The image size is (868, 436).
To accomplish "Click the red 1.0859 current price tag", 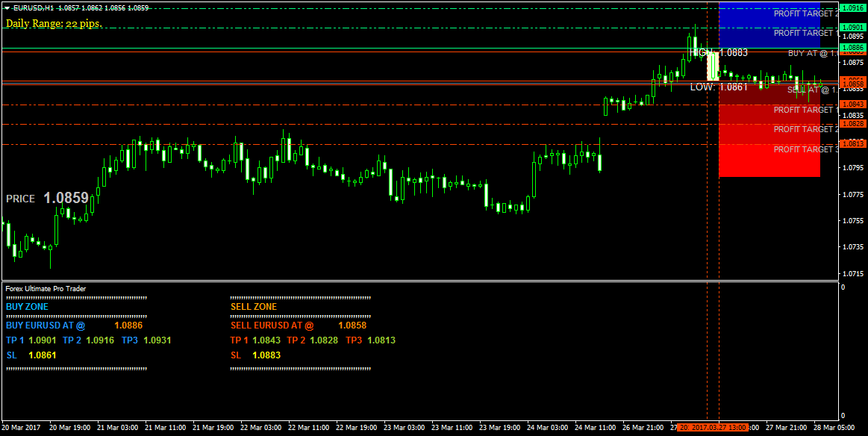I will 852,79.
